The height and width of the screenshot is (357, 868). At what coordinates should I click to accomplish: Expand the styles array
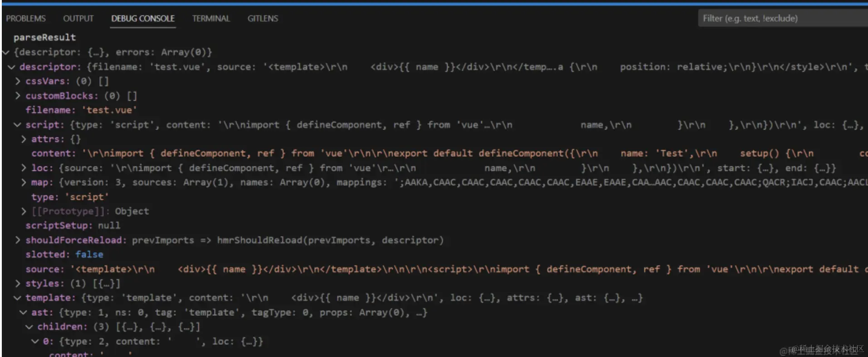(x=18, y=284)
